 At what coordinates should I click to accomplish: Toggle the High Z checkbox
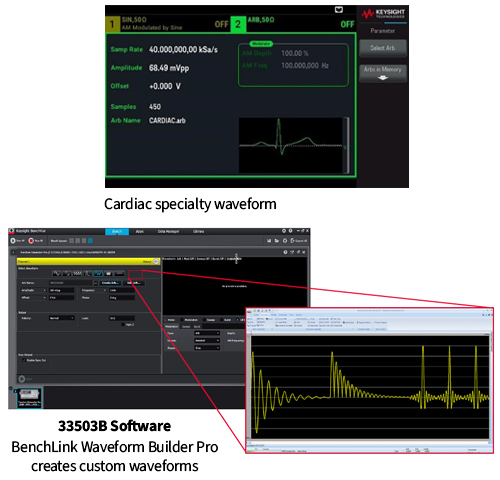tap(123, 324)
